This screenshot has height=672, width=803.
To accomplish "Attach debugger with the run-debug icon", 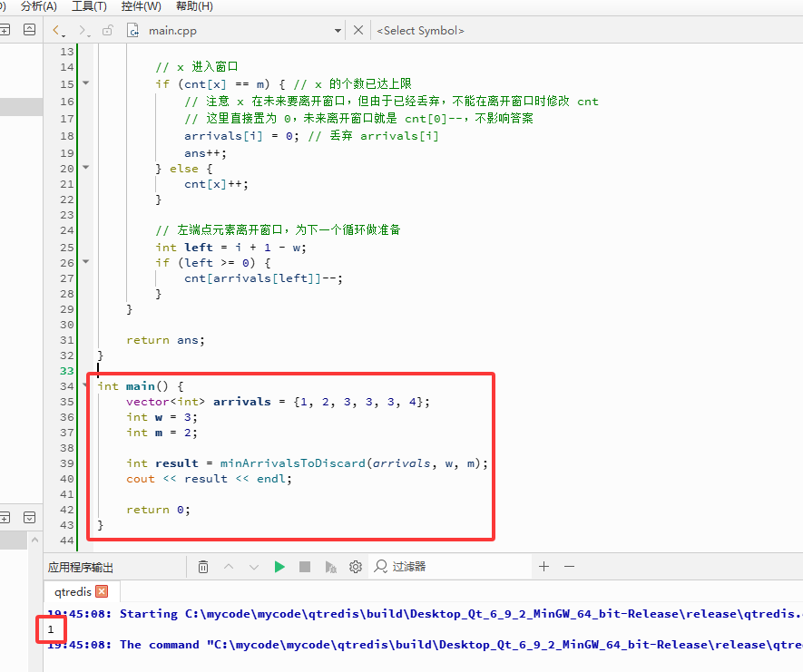I will (x=331, y=567).
